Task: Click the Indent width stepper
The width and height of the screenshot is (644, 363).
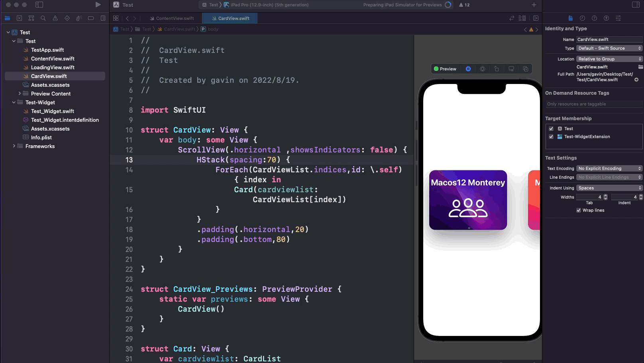Action: click(x=641, y=197)
